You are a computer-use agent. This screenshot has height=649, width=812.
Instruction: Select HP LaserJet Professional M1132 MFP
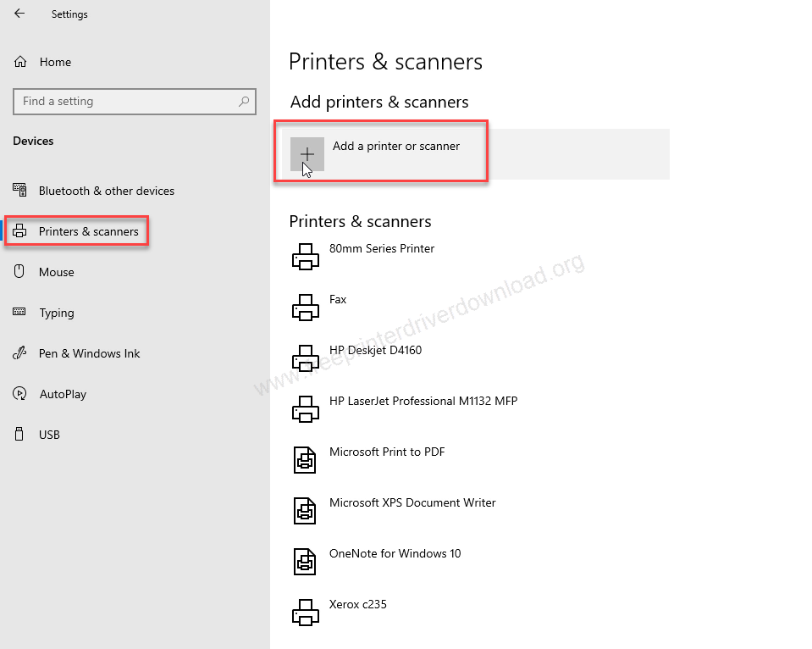[423, 402]
